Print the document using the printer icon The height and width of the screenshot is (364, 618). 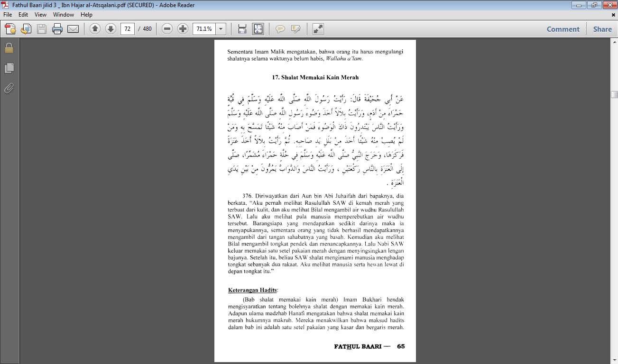pos(57,29)
